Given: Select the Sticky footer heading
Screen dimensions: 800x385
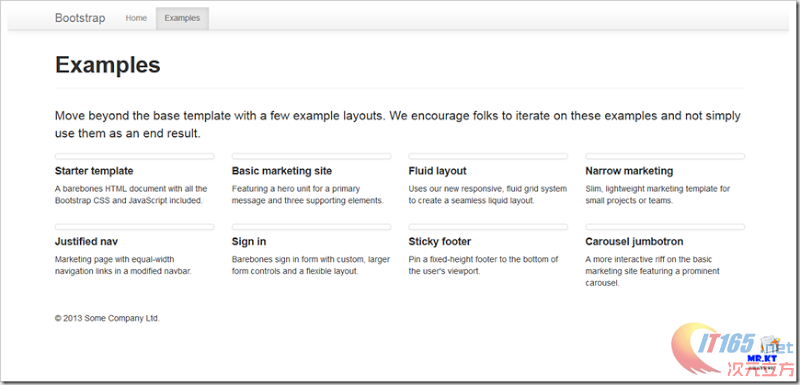Looking at the screenshot, I should pyautogui.click(x=440, y=241).
